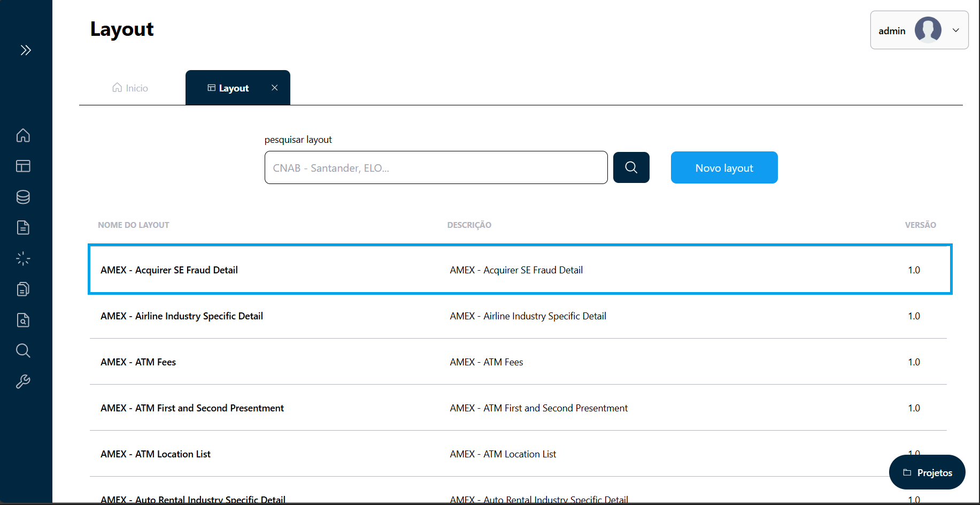Click the magnifier icon in sidebar
The image size is (980, 505).
(x=23, y=351)
